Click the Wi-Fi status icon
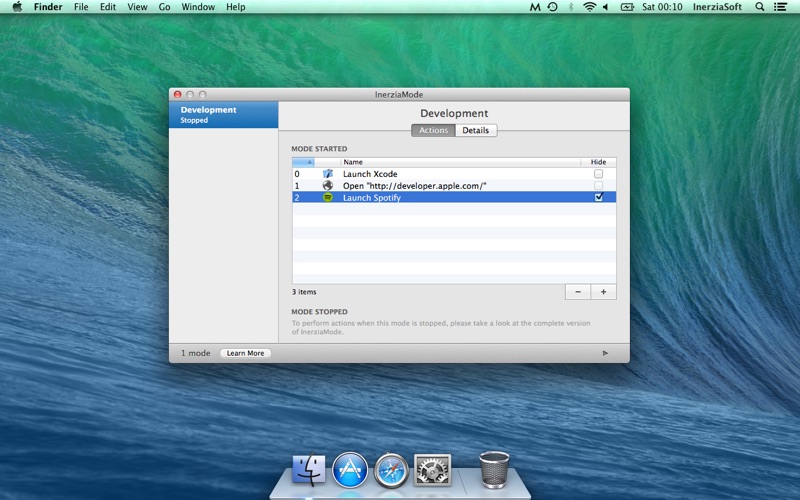800x500 pixels. 589,7
